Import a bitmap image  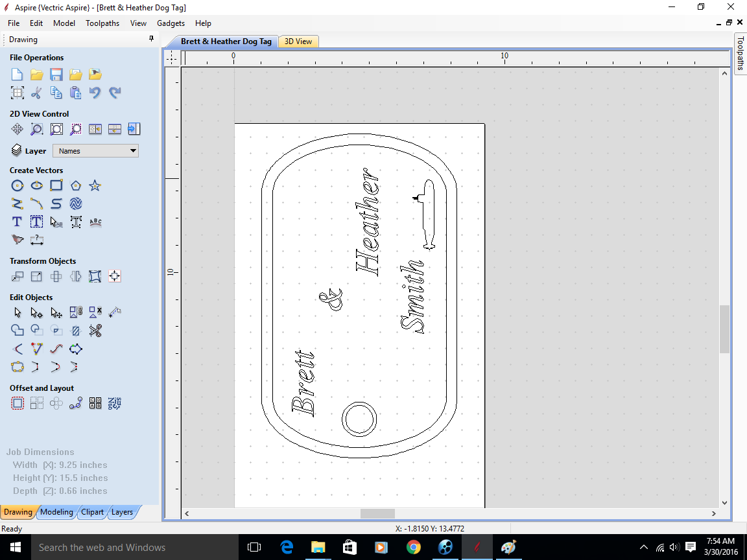[x=95, y=75]
